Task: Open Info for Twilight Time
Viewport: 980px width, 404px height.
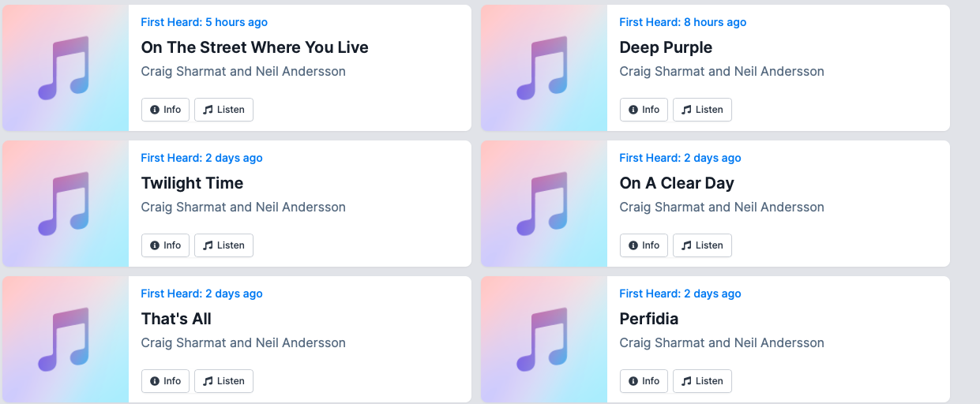Action: (165, 245)
